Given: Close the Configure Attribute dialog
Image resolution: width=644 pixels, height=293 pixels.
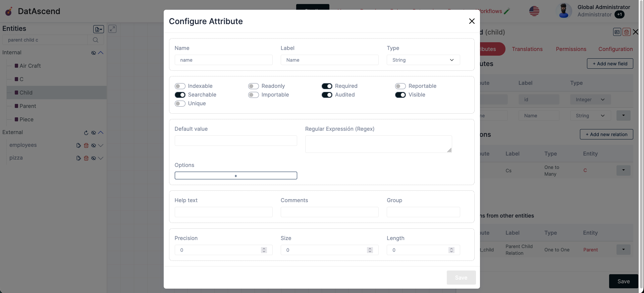Looking at the screenshot, I should pyautogui.click(x=472, y=21).
